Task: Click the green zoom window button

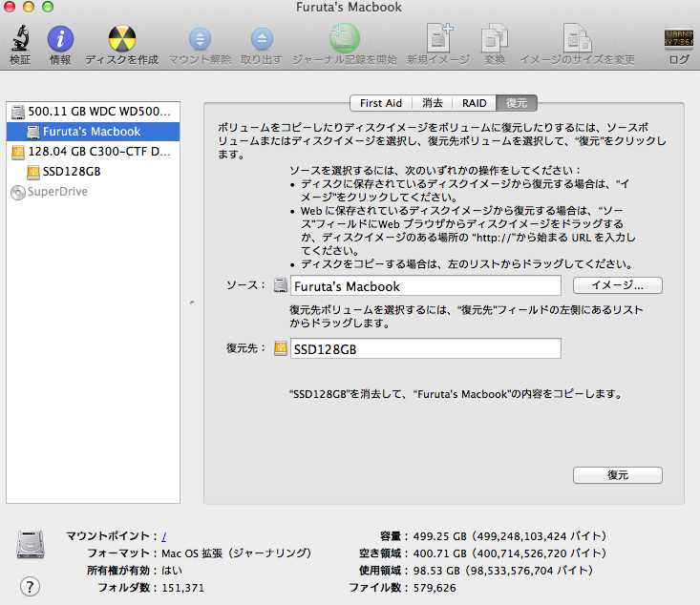Action: (x=48, y=7)
